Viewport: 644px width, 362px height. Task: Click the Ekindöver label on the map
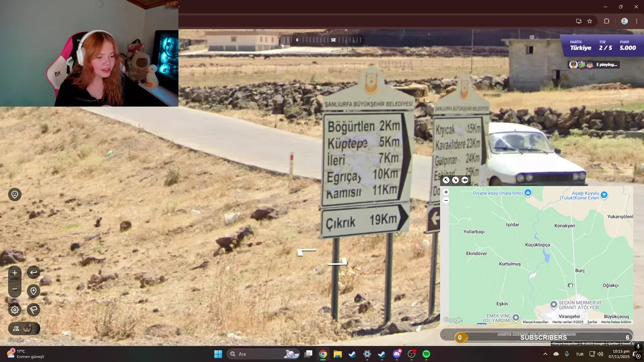(476, 253)
